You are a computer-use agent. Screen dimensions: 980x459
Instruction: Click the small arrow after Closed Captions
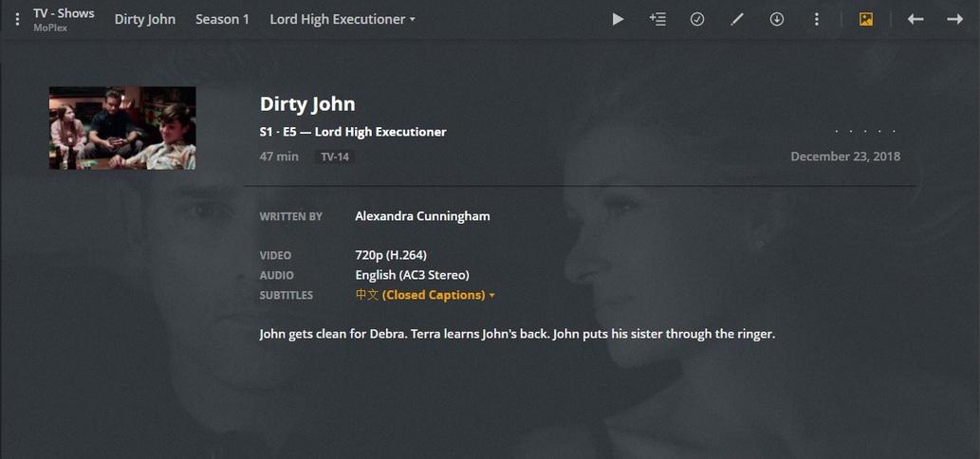[491, 295]
